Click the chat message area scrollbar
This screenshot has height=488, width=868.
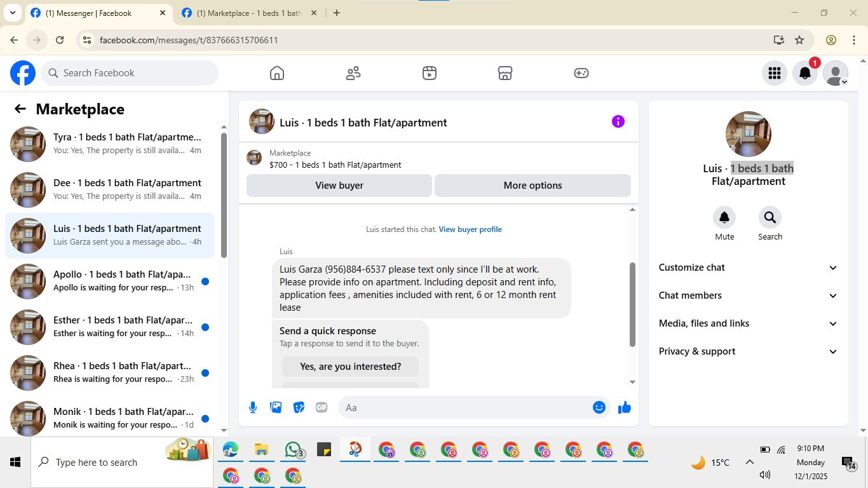point(632,304)
